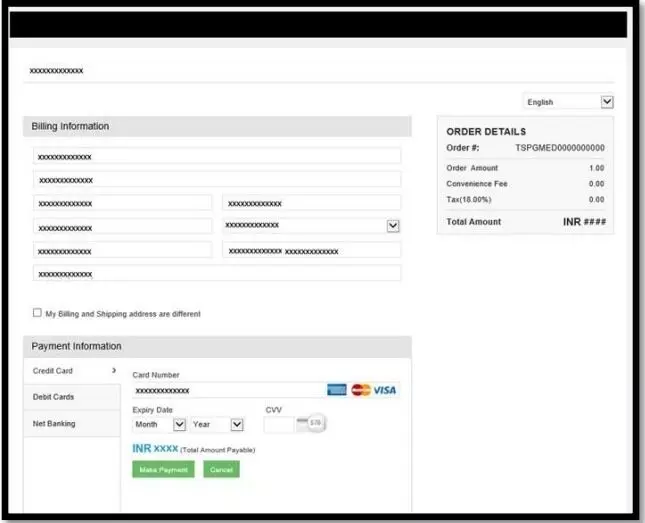This screenshot has height=523, width=645.
Task: Switch to the Debit Cards tab
Action: point(53,397)
